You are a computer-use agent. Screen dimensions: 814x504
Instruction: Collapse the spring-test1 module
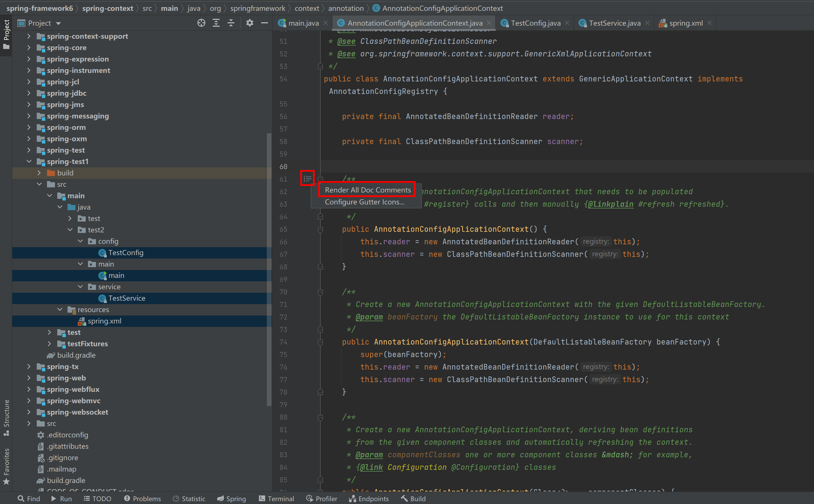point(29,161)
